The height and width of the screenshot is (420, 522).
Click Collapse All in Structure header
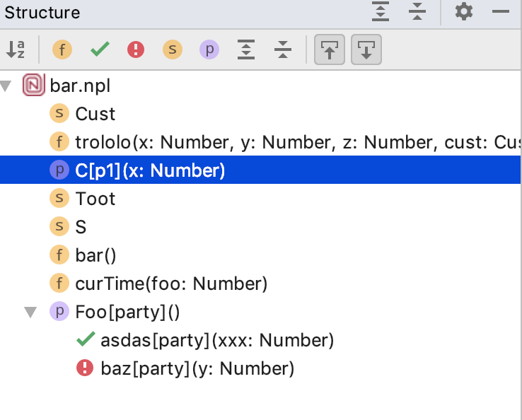pos(417,12)
